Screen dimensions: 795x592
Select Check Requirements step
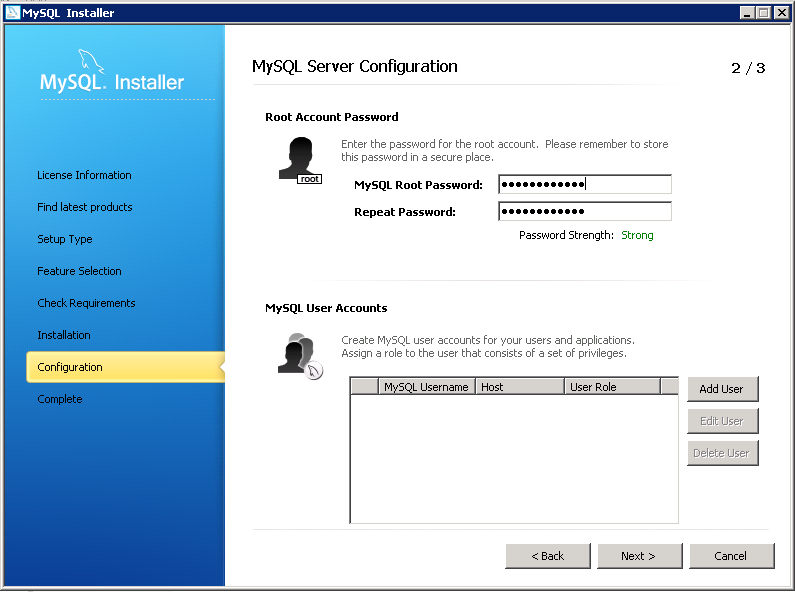tap(86, 303)
